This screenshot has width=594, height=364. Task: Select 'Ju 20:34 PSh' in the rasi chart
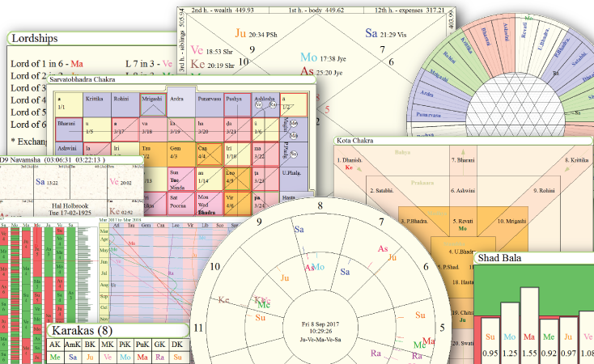click(256, 33)
